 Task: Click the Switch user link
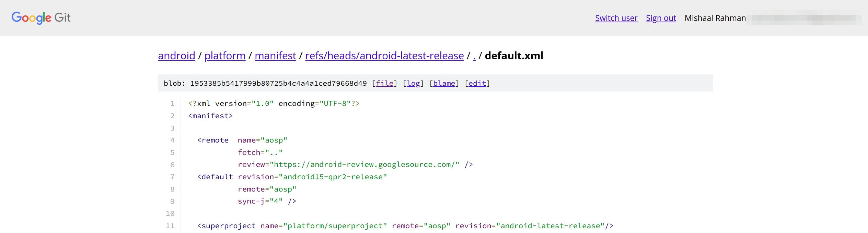tap(616, 18)
